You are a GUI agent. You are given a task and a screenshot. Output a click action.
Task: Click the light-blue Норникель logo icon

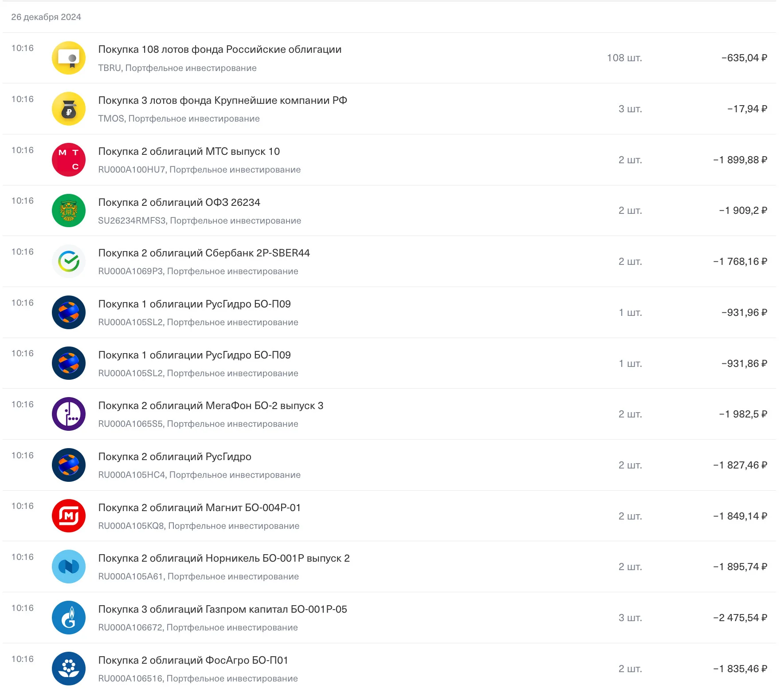click(x=69, y=567)
